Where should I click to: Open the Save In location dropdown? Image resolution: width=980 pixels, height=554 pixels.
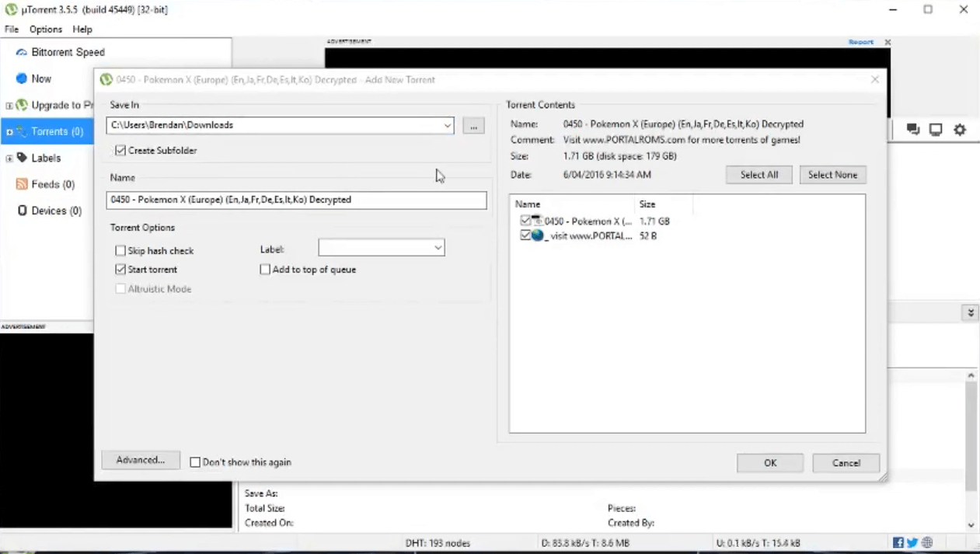[x=447, y=125]
